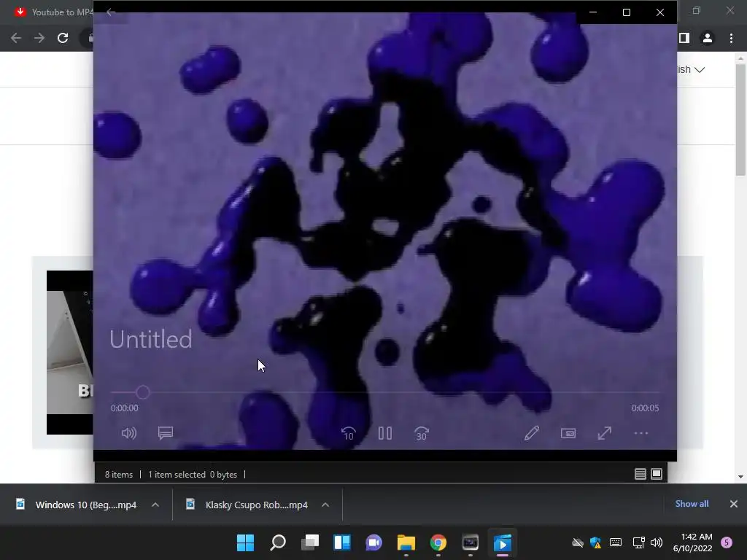
Task: Toggle Chrome side panel
Action: (684, 38)
